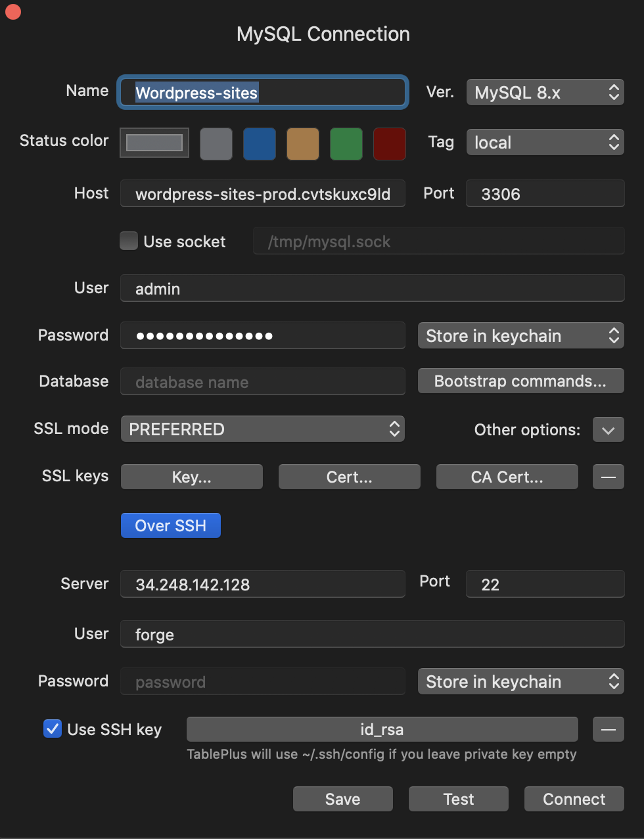This screenshot has height=839, width=644.
Task: Save the Wordpress-sites connection
Action: click(342, 799)
